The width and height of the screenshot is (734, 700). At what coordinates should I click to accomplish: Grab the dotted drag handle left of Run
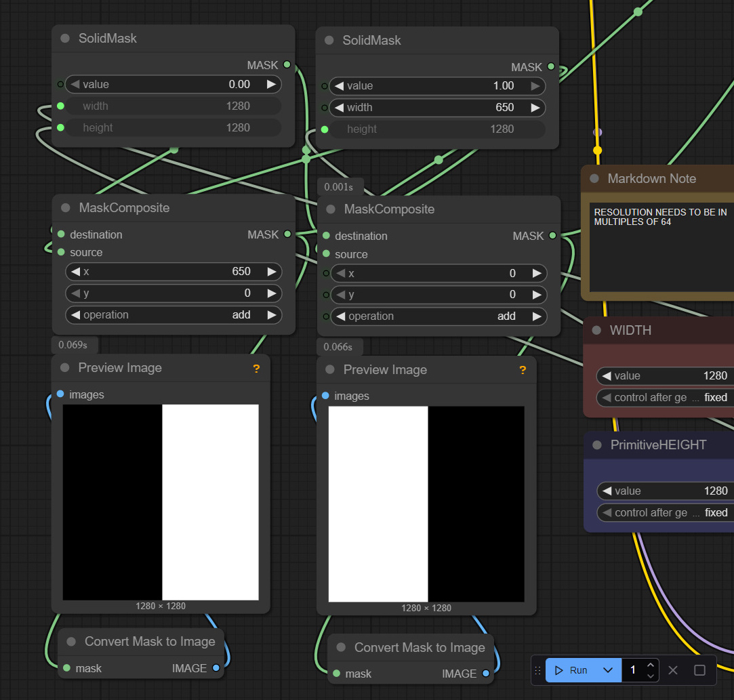pyautogui.click(x=537, y=670)
